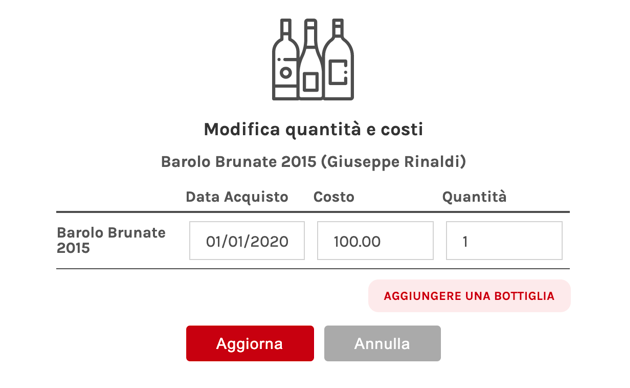Click the bottom band of the left bottle
The height and width of the screenshot is (388, 630).
tap(286, 93)
